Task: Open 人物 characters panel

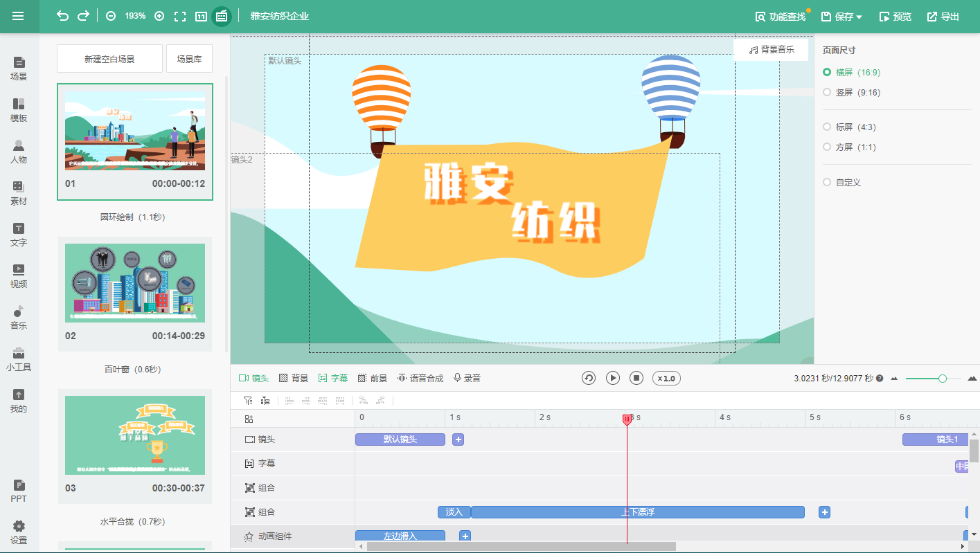Action: click(19, 152)
